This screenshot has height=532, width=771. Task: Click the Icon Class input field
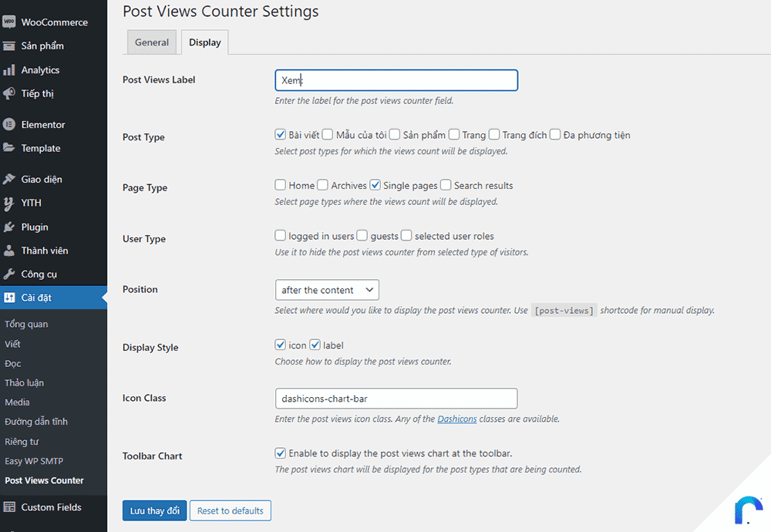tap(396, 399)
